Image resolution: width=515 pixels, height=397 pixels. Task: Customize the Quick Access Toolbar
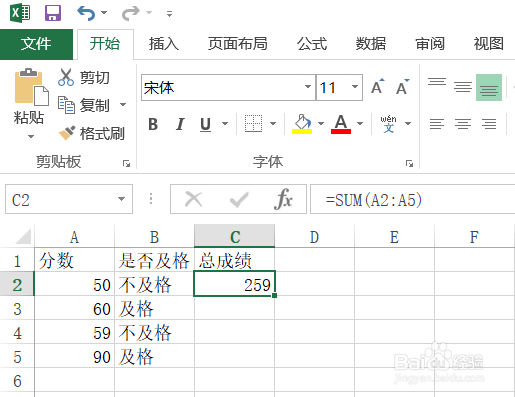[170, 14]
